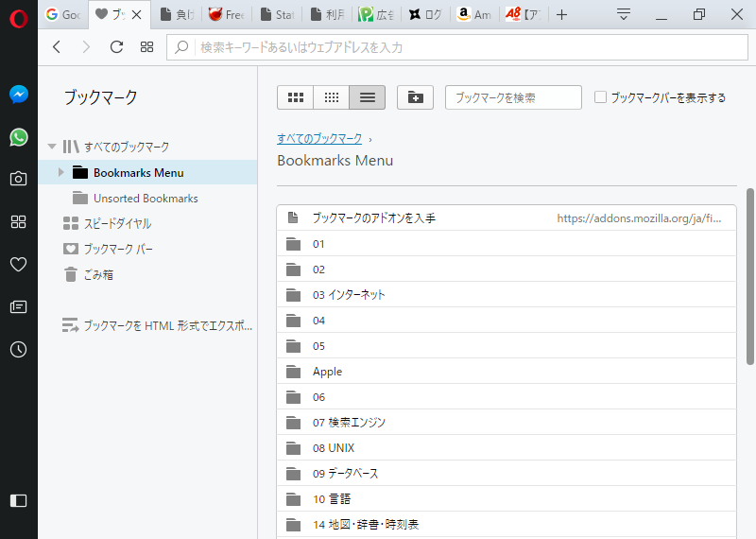
Task: Expand the Bookmarks Menu tree node
Action: pyautogui.click(x=60, y=172)
